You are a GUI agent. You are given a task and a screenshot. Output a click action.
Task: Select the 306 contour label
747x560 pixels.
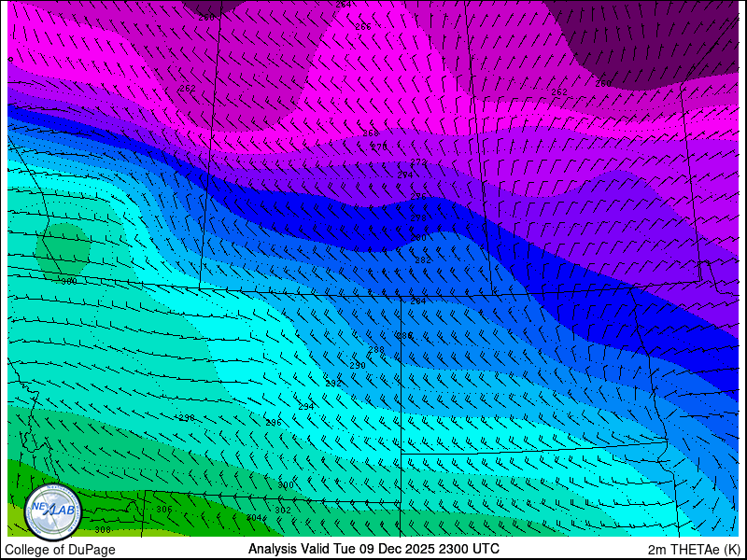click(x=164, y=510)
